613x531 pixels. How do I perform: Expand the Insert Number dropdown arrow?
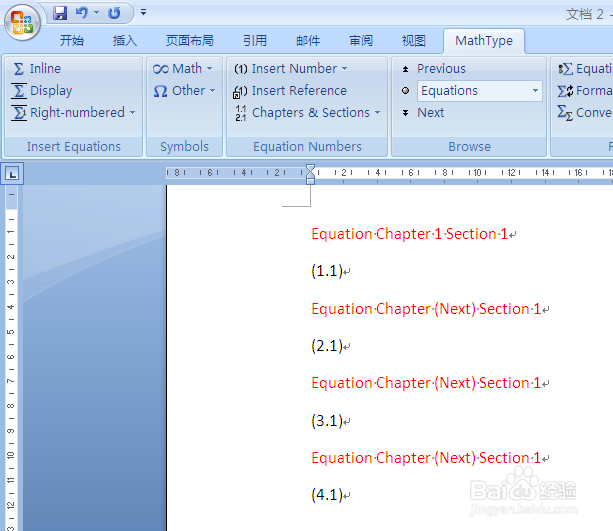(344, 68)
